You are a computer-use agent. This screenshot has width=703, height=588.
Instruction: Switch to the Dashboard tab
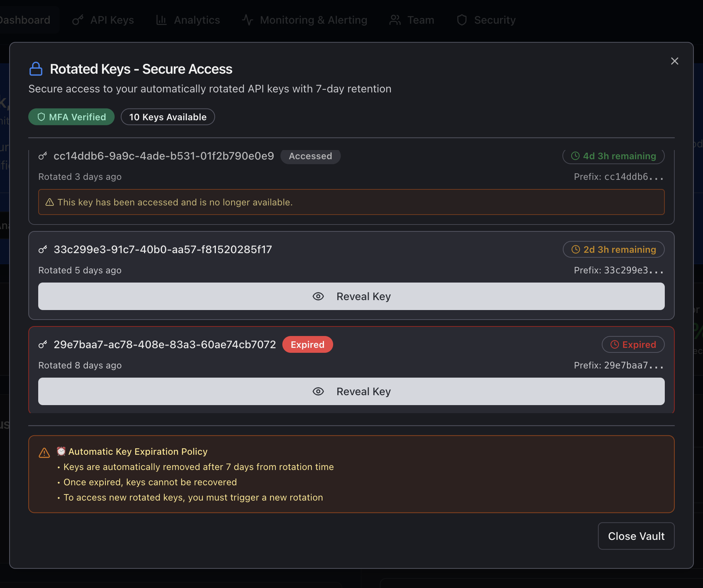click(25, 20)
